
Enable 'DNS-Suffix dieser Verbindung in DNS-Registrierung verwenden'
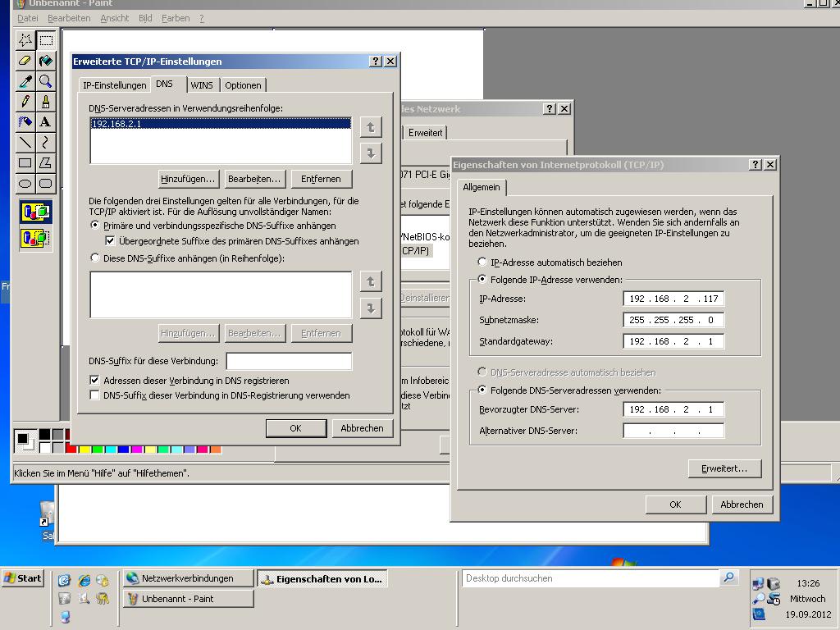(x=95, y=395)
